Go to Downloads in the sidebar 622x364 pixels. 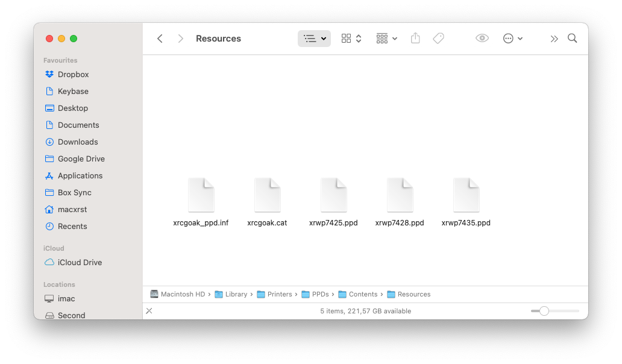pyautogui.click(x=78, y=142)
